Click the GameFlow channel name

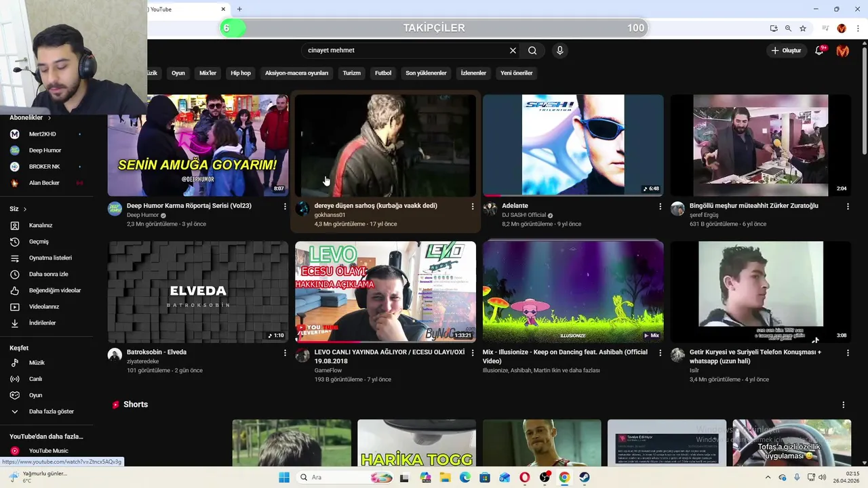pyautogui.click(x=328, y=371)
